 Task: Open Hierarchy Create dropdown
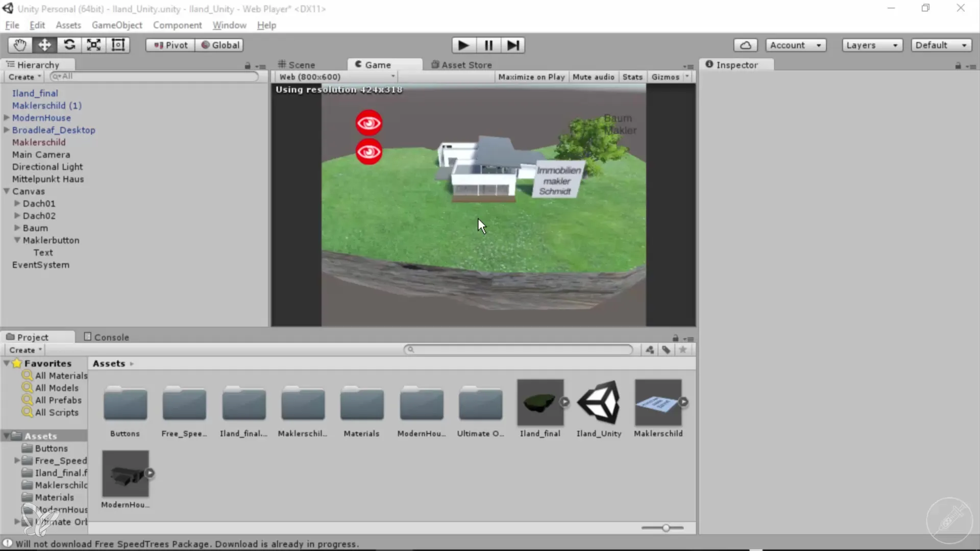click(x=25, y=77)
